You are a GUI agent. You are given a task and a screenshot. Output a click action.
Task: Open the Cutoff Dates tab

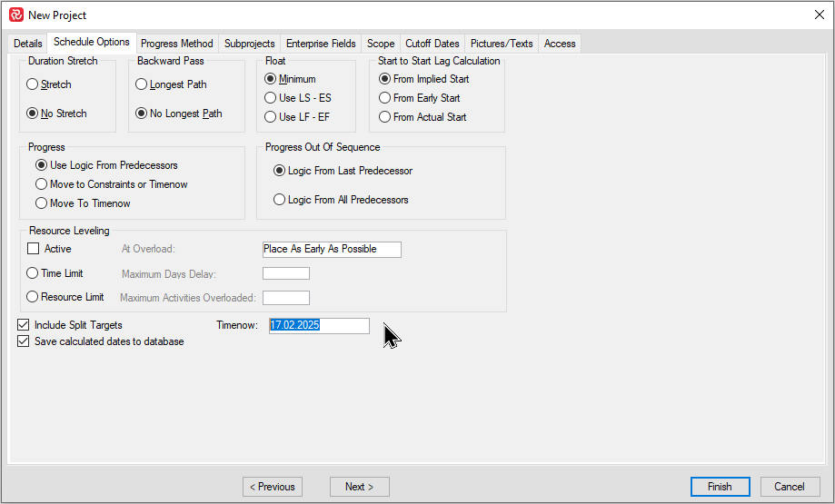pos(432,44)
